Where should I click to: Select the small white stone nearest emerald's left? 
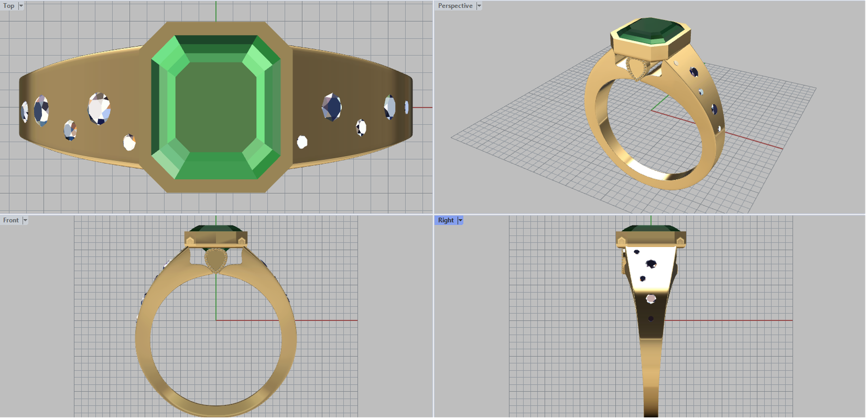pos(129,143)
